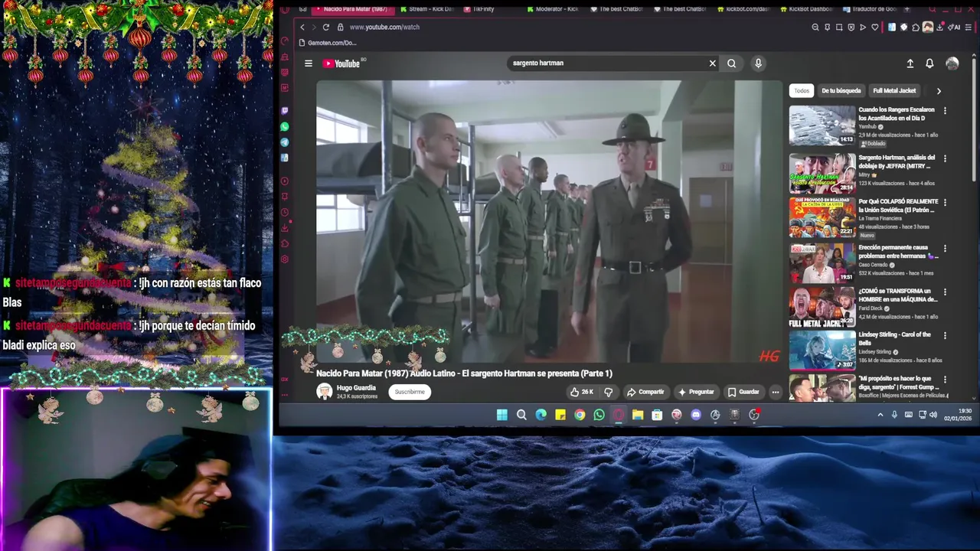The image size is (980, 551).
Task: Switch to the TikFinity tab
Action: [480, 9]
